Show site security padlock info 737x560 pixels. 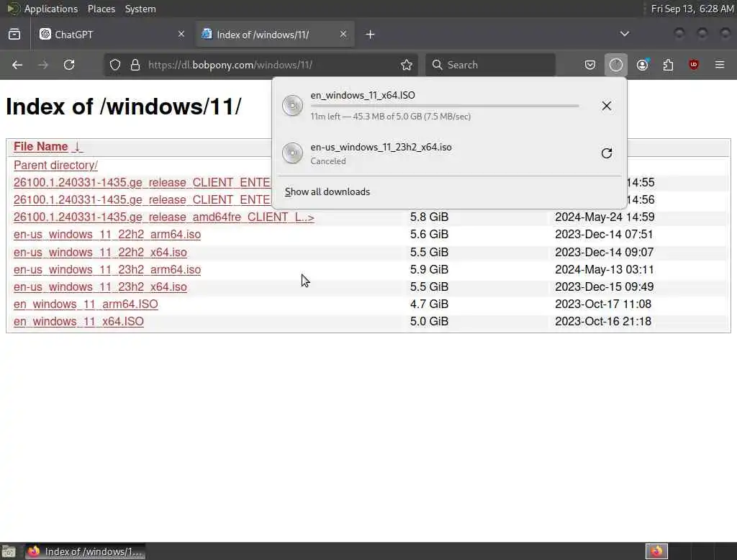pyautogui.click(x=135, y=65)
